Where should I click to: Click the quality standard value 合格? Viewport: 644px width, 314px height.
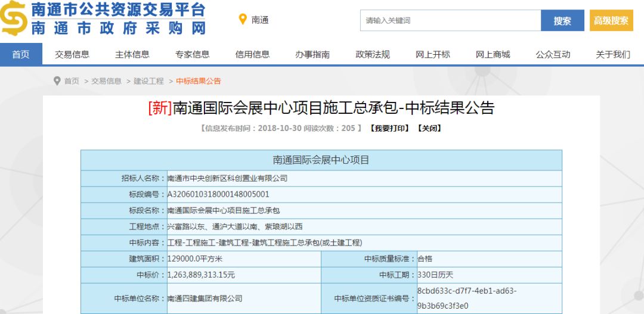(425, 259)
